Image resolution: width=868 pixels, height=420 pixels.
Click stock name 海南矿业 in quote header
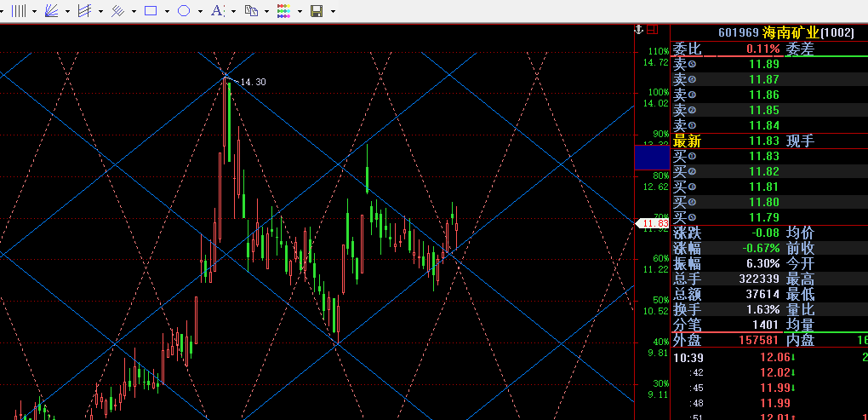(x=790, y=32)
